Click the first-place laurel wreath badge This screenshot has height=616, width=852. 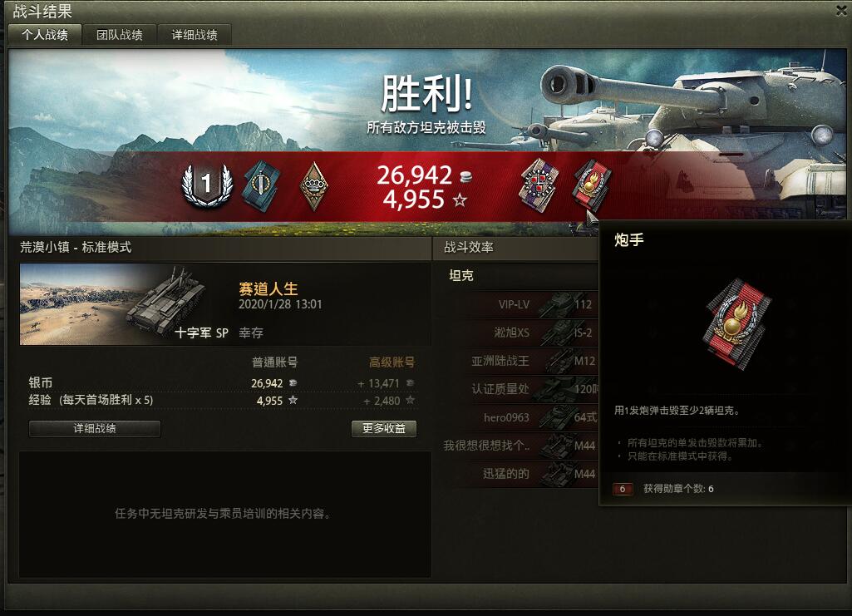pos(206,185)
